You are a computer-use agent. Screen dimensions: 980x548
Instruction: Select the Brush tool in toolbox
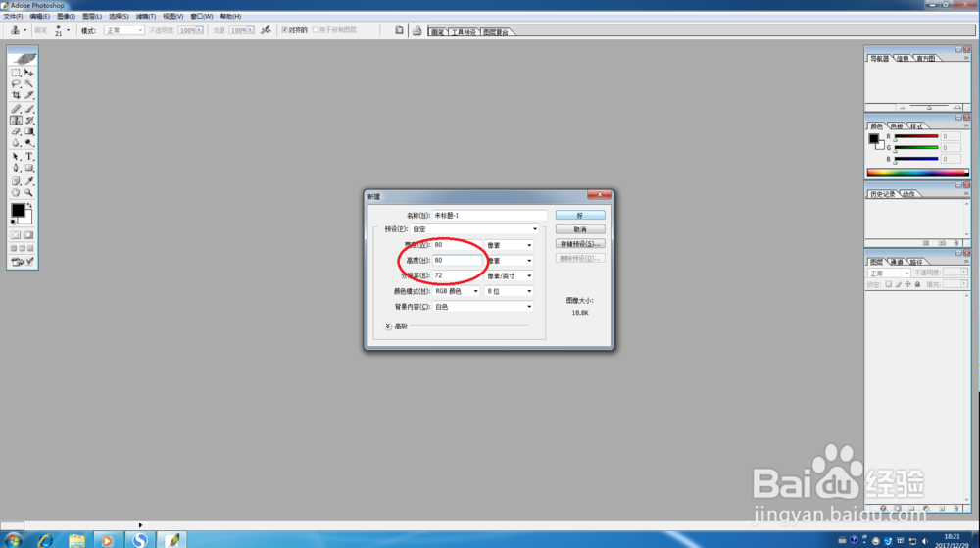[28, 109]
